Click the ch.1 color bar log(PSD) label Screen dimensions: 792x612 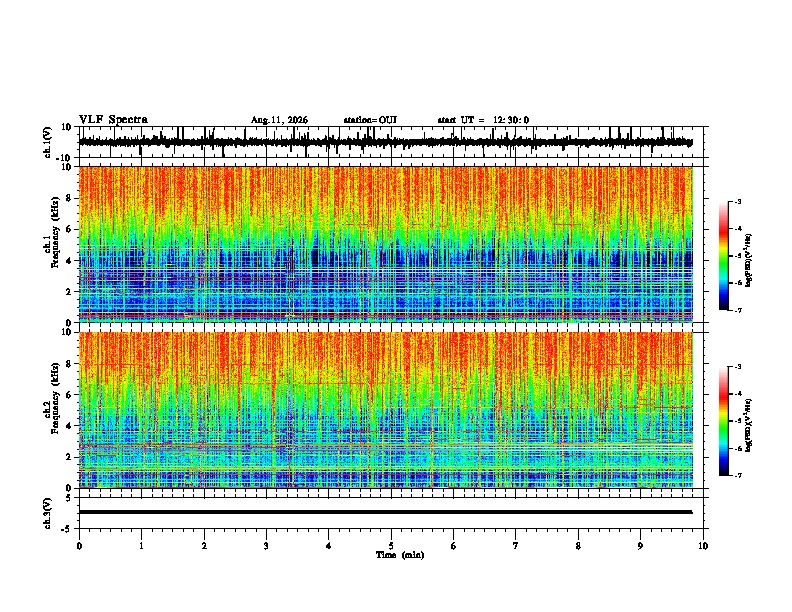point(748,260)
